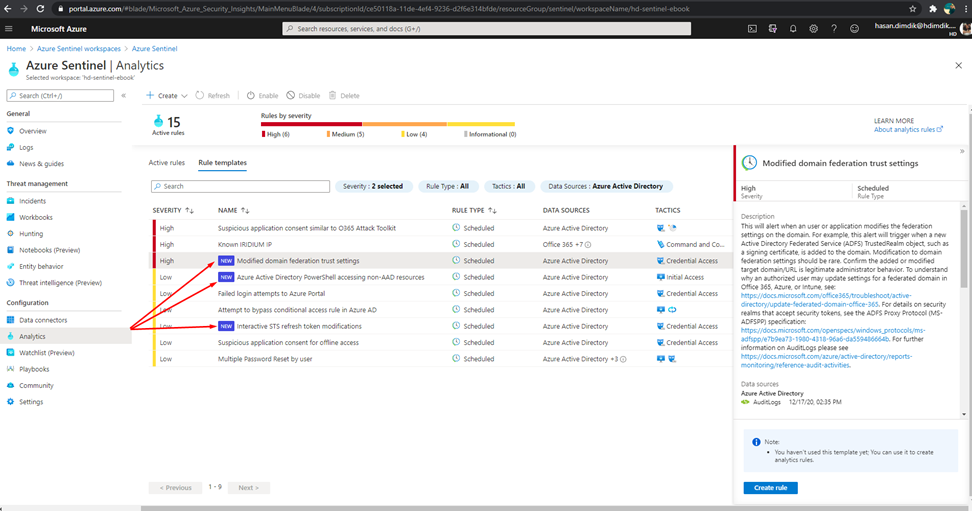
Task: Open Logs in the sidebar
Action: pyautogui.click(x=26, y=148)
